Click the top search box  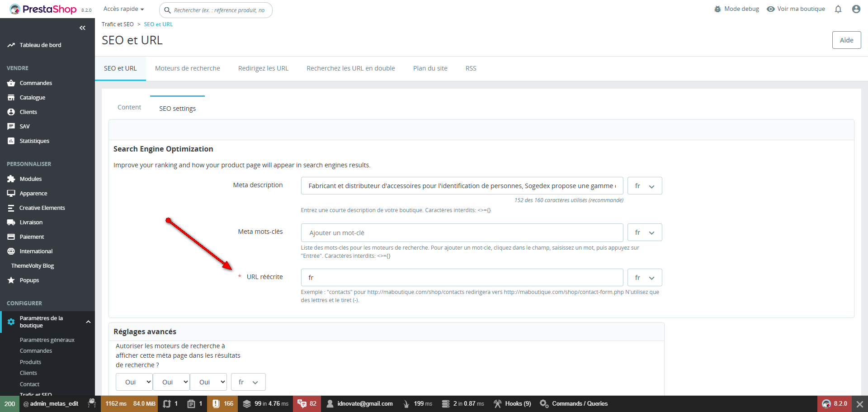[216, 10]
